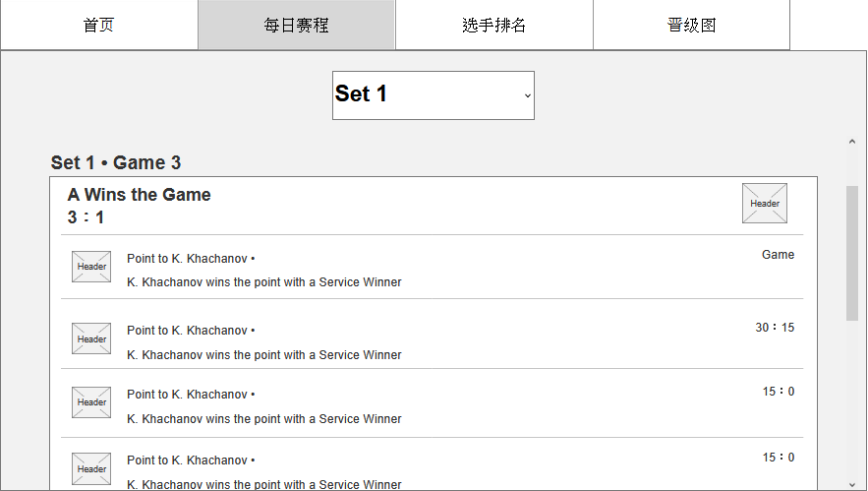Click Service Winner text in 30:15 row
Image resolution: width=868 pixels, height=491 pixels.
(x=263, y=355)
